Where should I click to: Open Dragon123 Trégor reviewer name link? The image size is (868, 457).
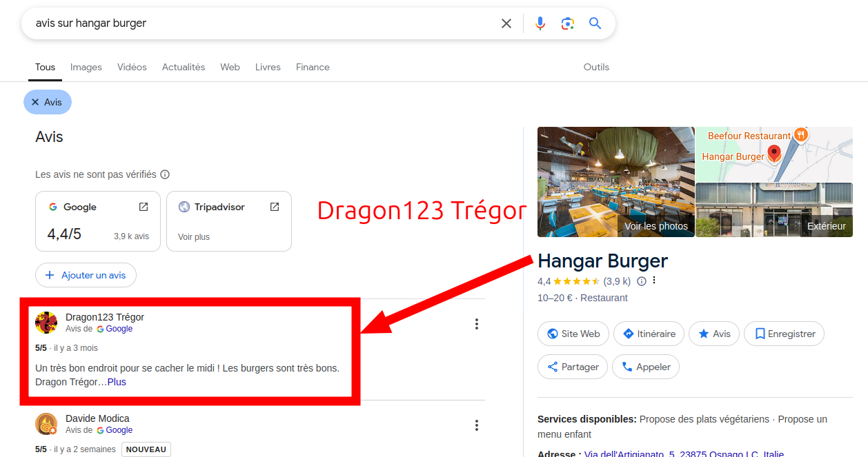[105, 317]
